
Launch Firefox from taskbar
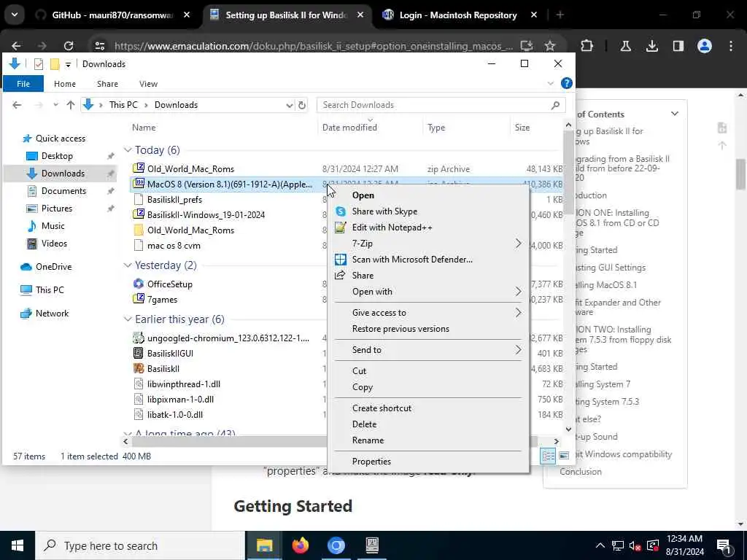click(300, 545)
